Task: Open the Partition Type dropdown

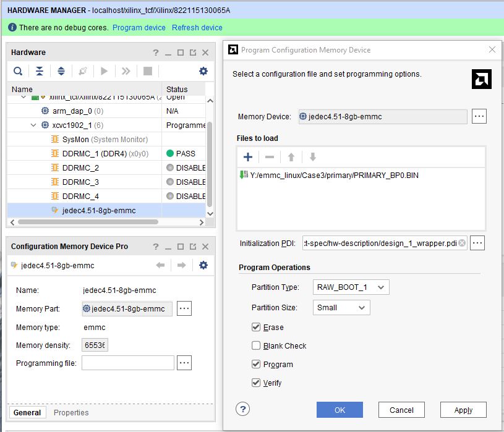Action: point(351,287)
